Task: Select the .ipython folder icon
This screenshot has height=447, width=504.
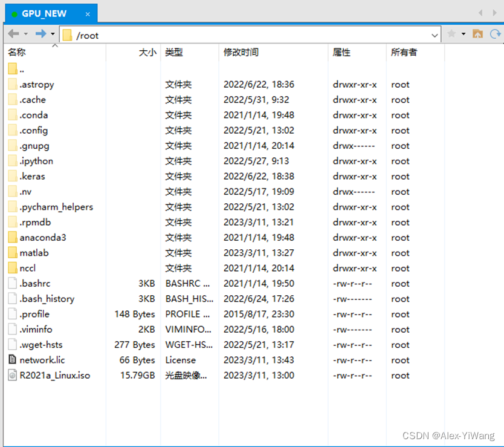Action: tap(13, 160)
